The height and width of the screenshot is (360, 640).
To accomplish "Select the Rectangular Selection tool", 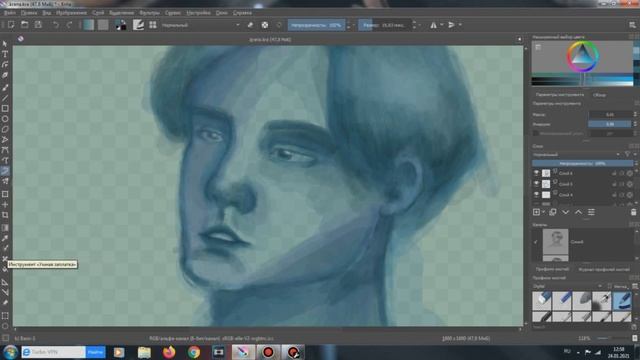I will coord(5,316).
